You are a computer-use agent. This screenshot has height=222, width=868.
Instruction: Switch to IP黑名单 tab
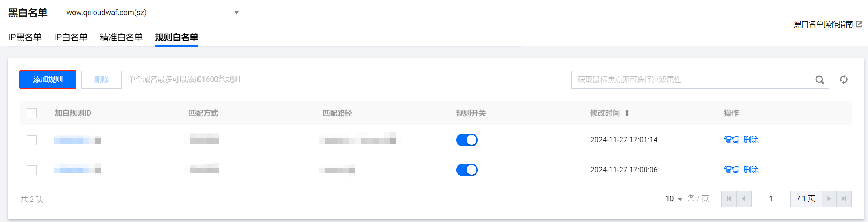click(25, 37)
